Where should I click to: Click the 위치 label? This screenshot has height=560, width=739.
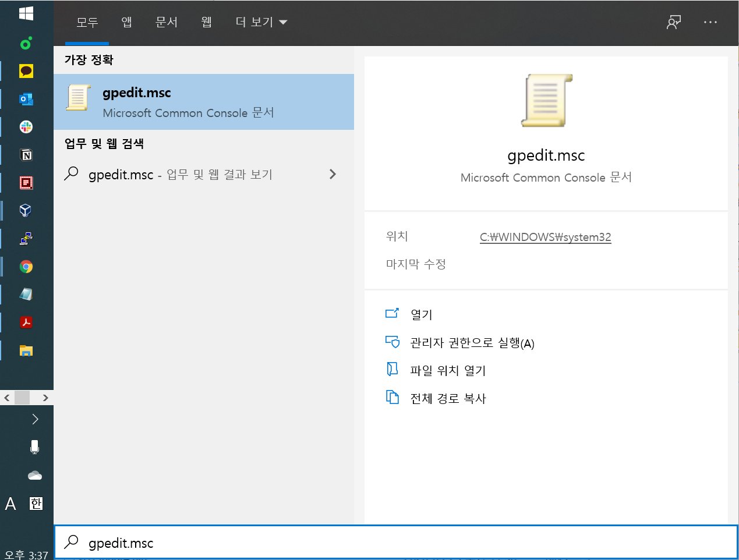click(x=397, y=236)
